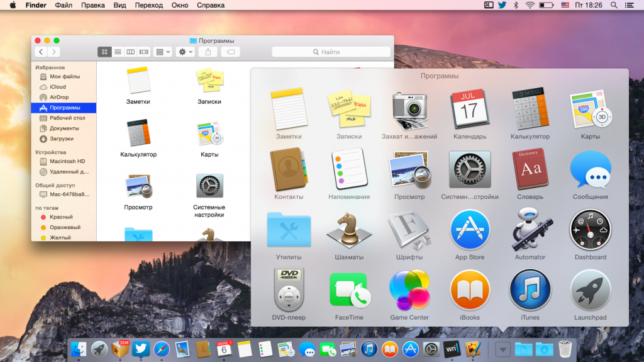Select Загрузки in the Finder sidebar
The width and height of the screenshot is (644, 362).
(61, 139)
